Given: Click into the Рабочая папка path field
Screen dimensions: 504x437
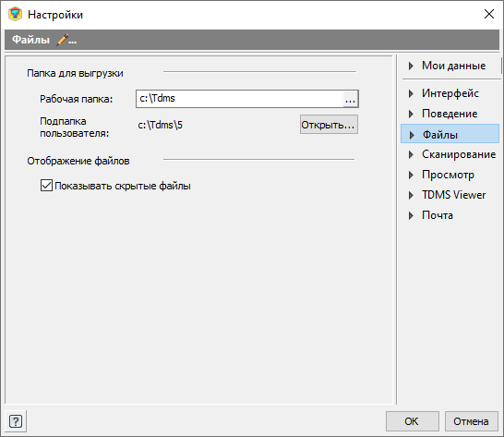Looking at the screenshot, I should point(239,99).
